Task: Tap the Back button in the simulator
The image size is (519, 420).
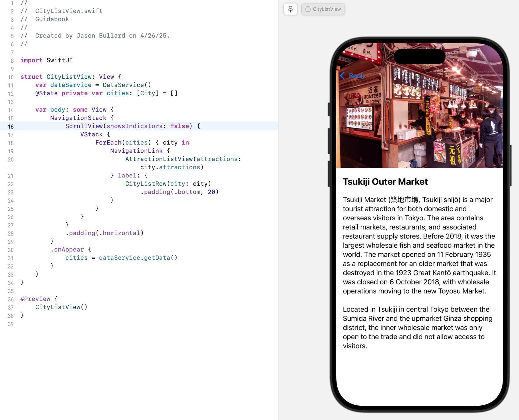Action: coord(352,76)
